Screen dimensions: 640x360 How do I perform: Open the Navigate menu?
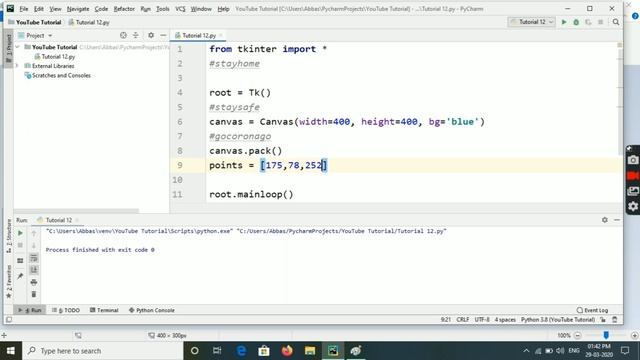(78, 9)
